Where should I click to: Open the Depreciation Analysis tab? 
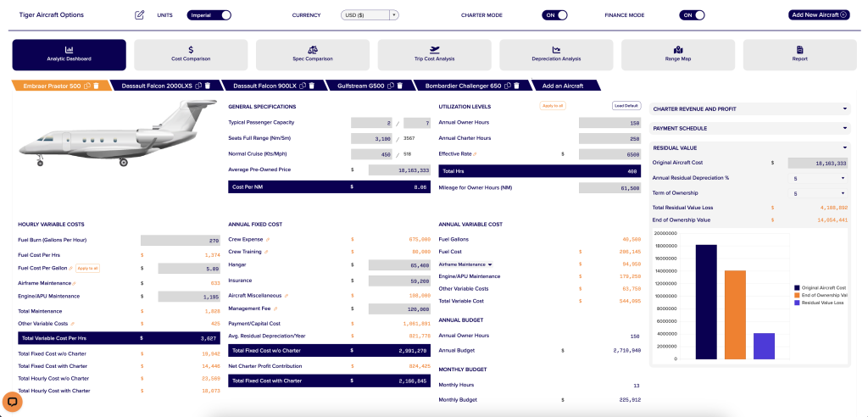556,54
